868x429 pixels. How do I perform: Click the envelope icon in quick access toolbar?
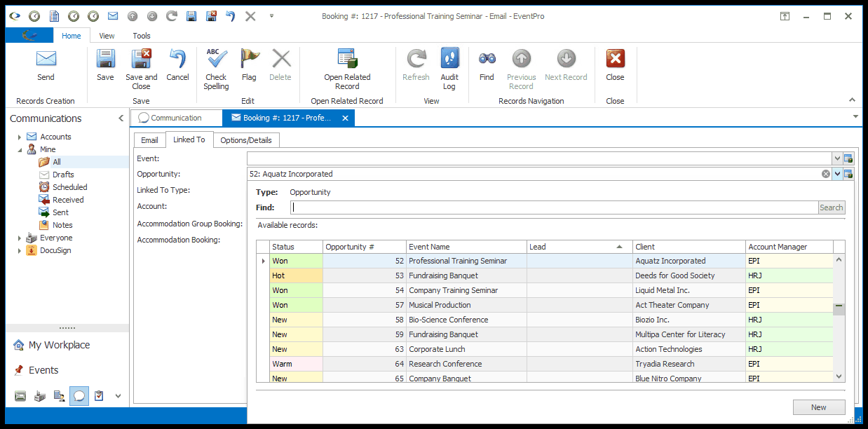(x=113, y=15)
